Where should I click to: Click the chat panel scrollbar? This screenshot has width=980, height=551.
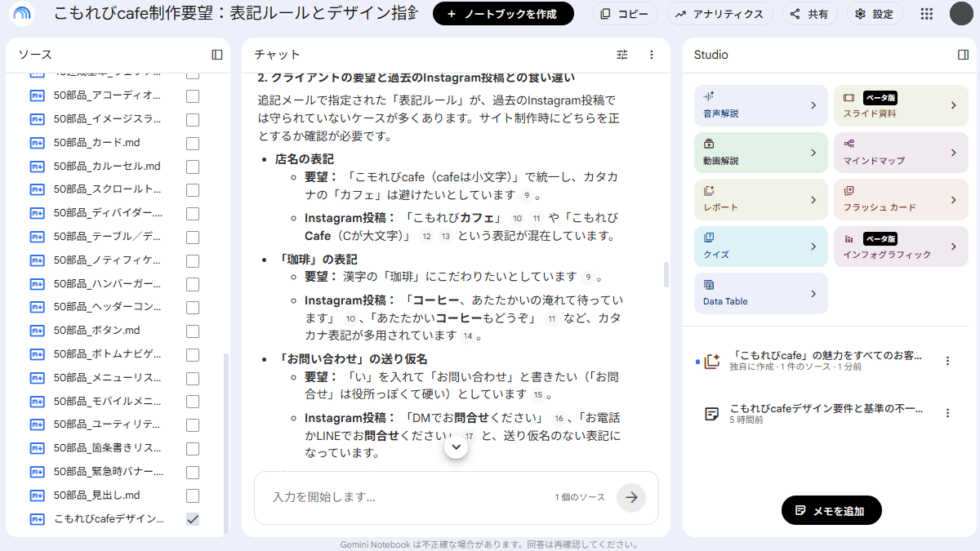click(666, 274)
